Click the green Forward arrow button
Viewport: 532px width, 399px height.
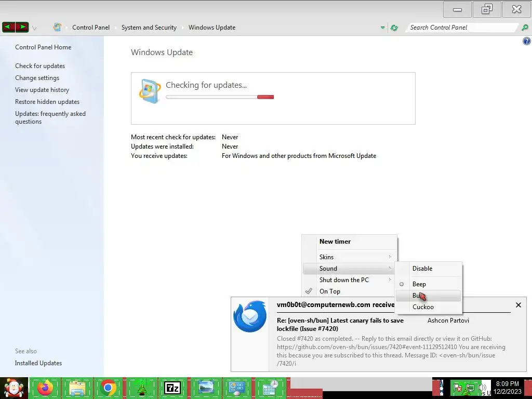(22, 27)
